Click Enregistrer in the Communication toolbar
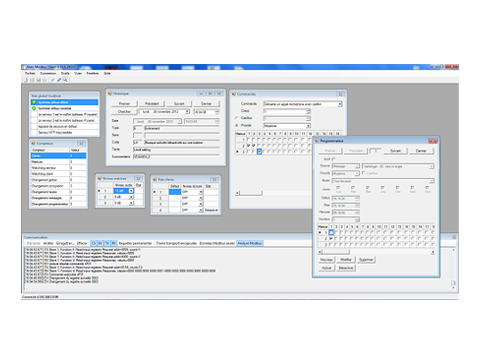Viewport: 480px width, 360px height. (65, 243)
